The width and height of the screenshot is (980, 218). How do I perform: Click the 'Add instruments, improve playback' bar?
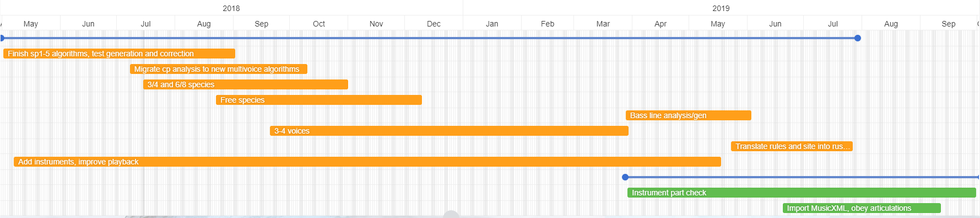tap(367, 162)
